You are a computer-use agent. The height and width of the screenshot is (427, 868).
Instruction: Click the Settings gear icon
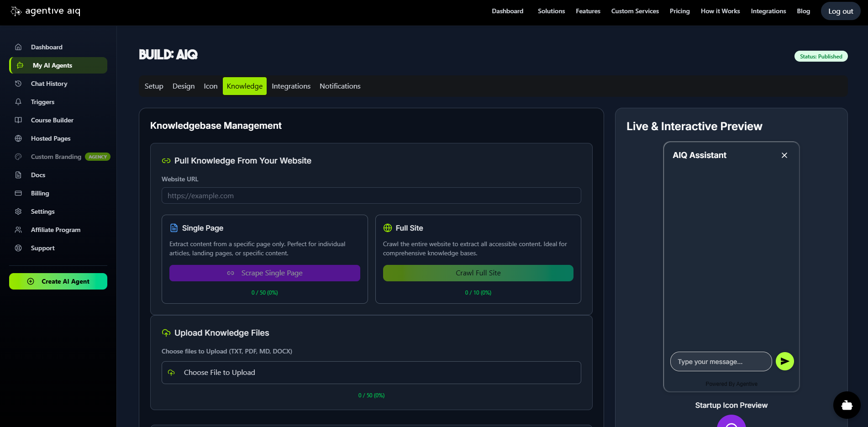pyautogui.click(x=18, y=211)
